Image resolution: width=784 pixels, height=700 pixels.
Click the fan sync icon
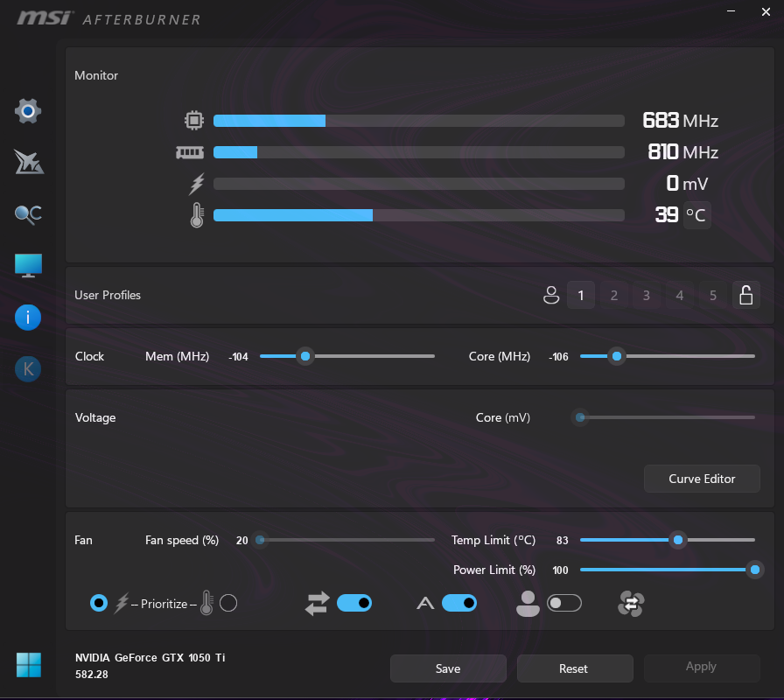[631, 604]
